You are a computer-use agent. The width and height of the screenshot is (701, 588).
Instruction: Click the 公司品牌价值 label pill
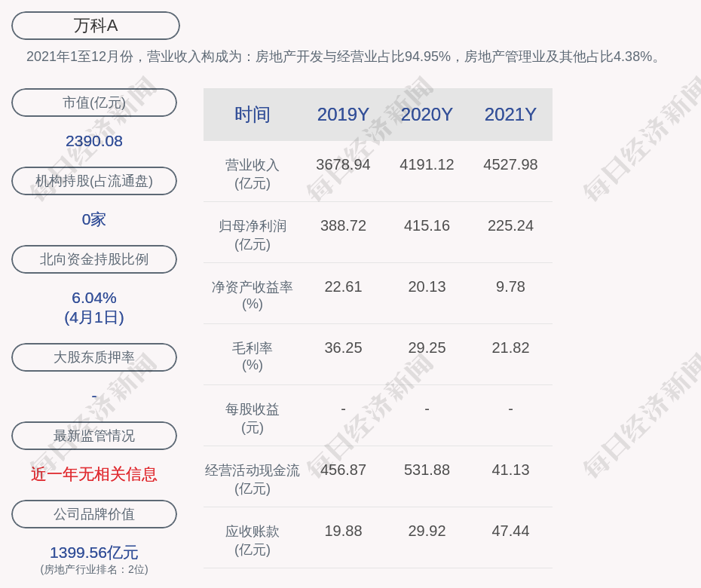94,514
